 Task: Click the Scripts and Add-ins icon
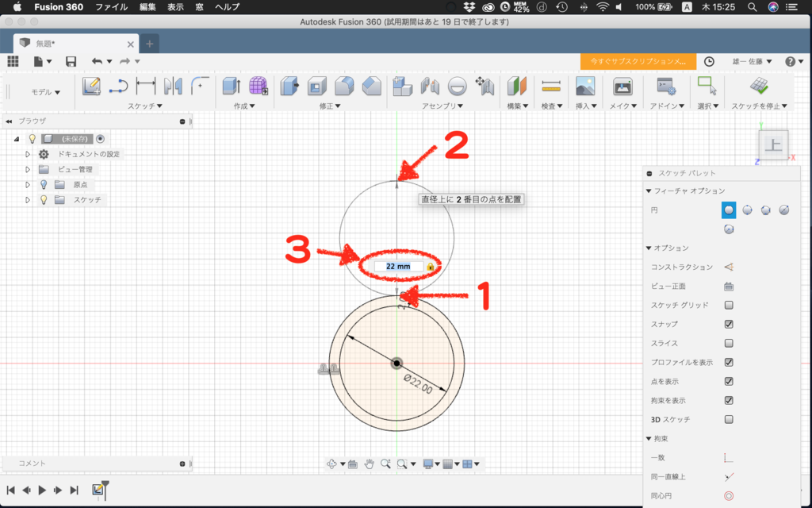tap(666, 86)
